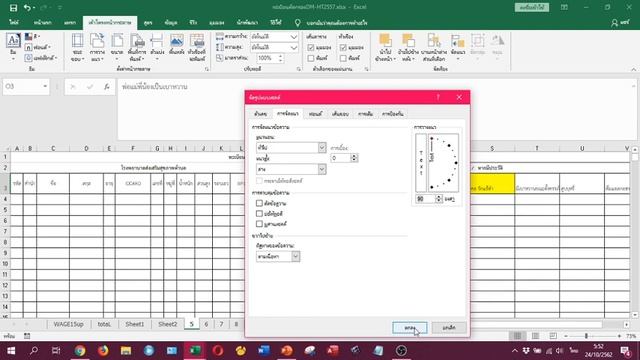Switch to Font tab in Format Cells

pos(315,114)
